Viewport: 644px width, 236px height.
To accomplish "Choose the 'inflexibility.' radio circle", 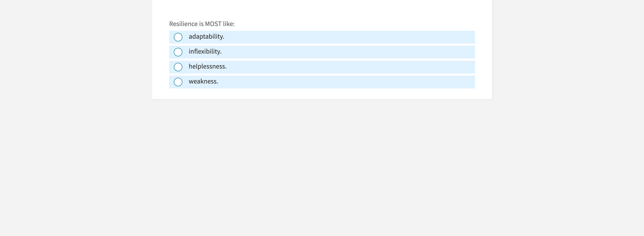I will point(178,52).
